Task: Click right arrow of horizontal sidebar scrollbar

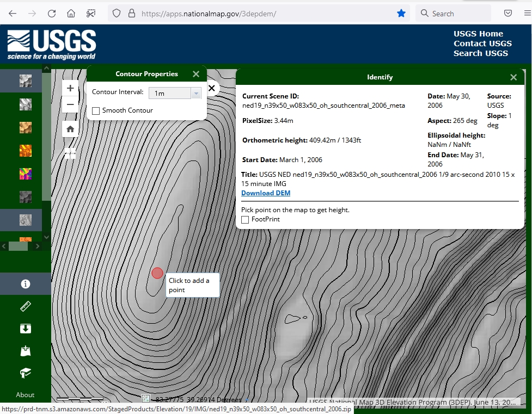Action: pos(38,246)
